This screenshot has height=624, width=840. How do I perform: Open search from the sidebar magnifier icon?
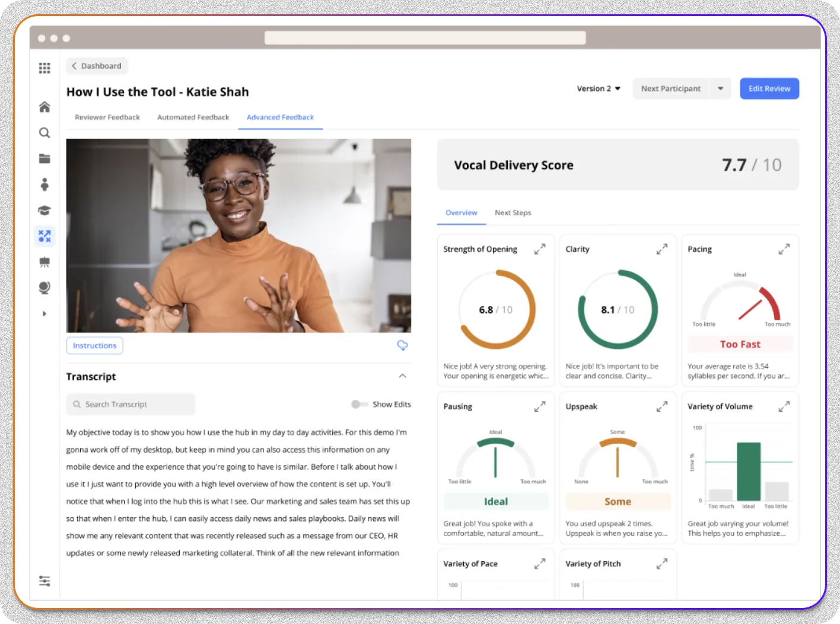click(x=44, y=133)
